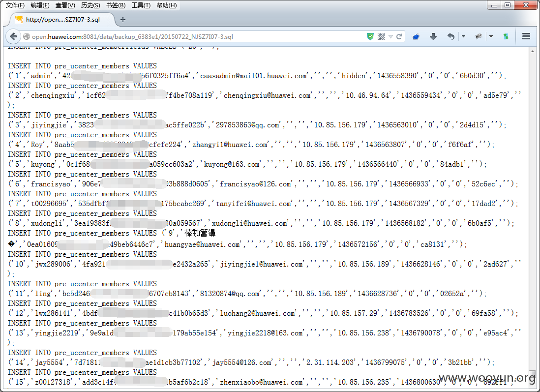The height and width of the screenshot is (392, 540).
Task: Open the 文件(F) menu
Action: pyautogui.click(x=15, y=5)
